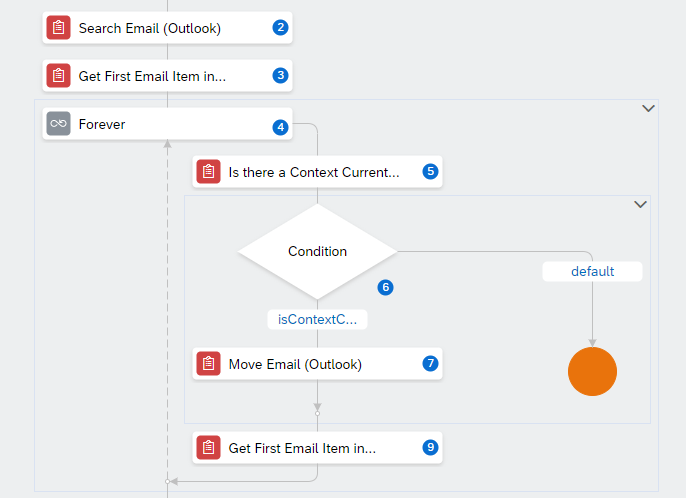Collapse the Condition block chevron
The width and height of the screenshot is (686, 498).
(x=640, y=204)
